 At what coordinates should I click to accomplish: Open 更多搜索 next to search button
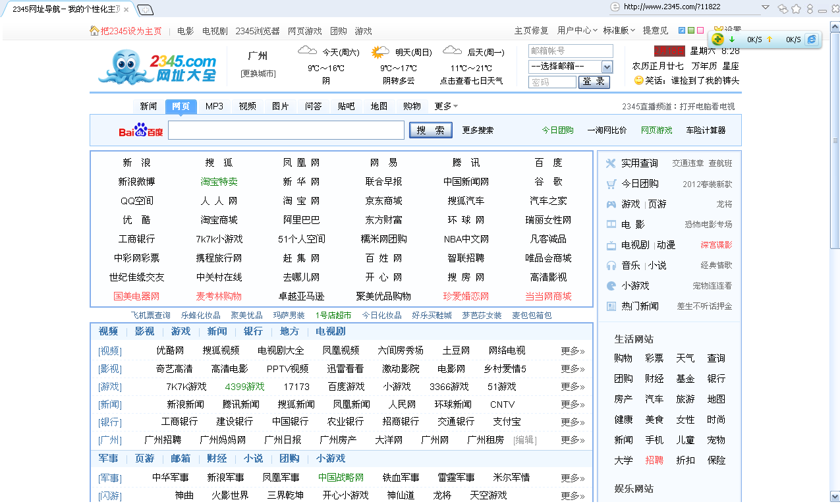point(478,130)
